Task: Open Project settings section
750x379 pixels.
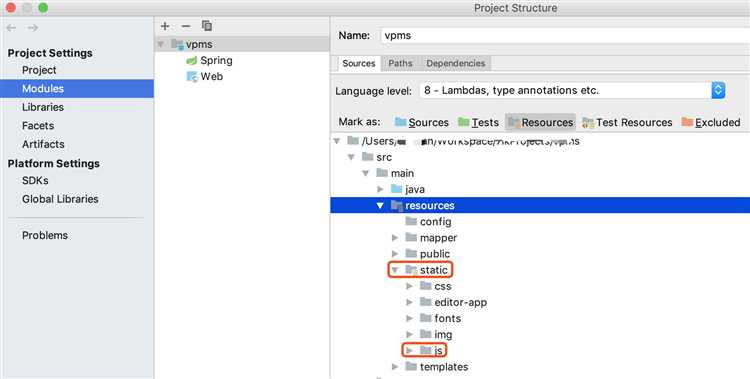Action: pos(39,70)
